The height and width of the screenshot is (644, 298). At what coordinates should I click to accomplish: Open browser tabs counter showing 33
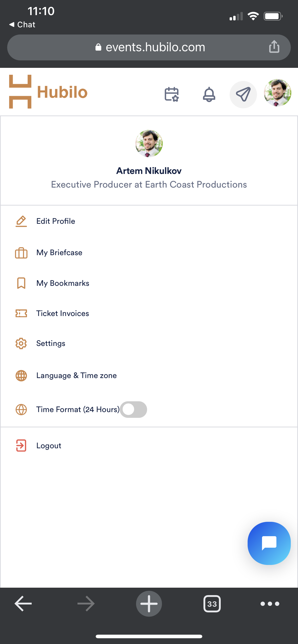pyautogui.click(x=212, y=604)
